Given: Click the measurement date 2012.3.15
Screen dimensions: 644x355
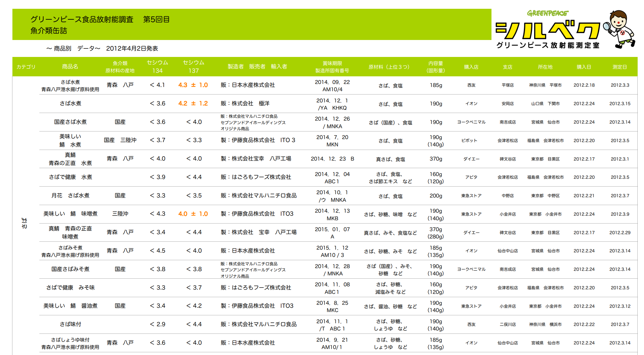Looking at the screenshot, I should tap(620, 104).
